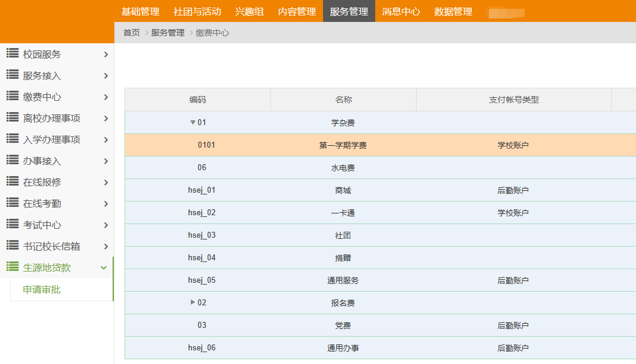636x364 pixels.
Task: Open the 基础管理 top menu
Action: point(140,11)
